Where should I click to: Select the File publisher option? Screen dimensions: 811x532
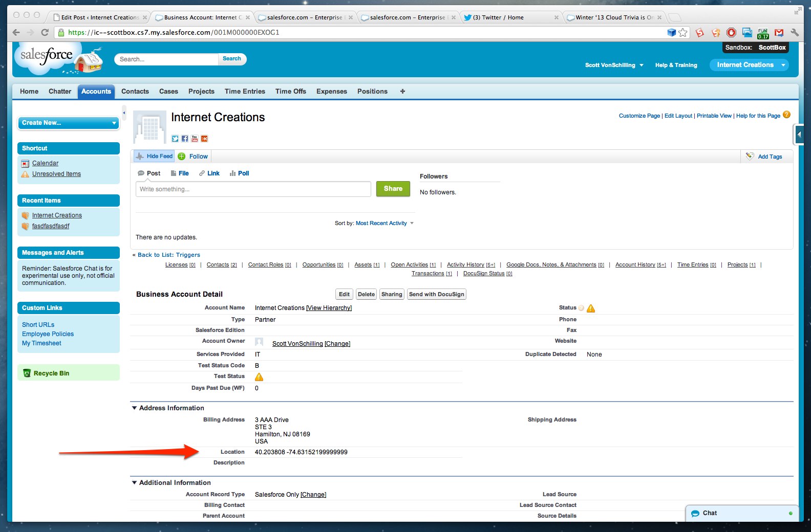tap(180, 173)
